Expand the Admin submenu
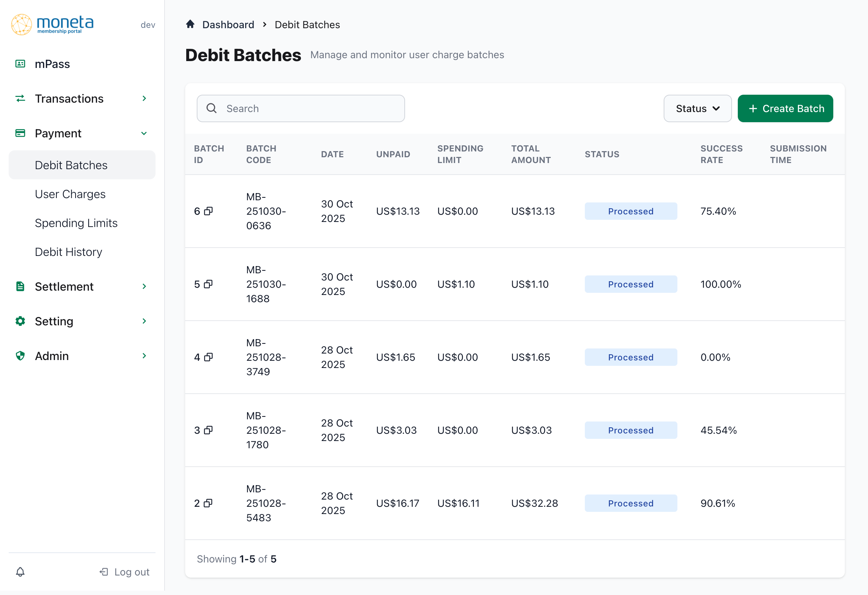Image resolution: width=868 pixels, height=595 pixels. click(144, 355)
